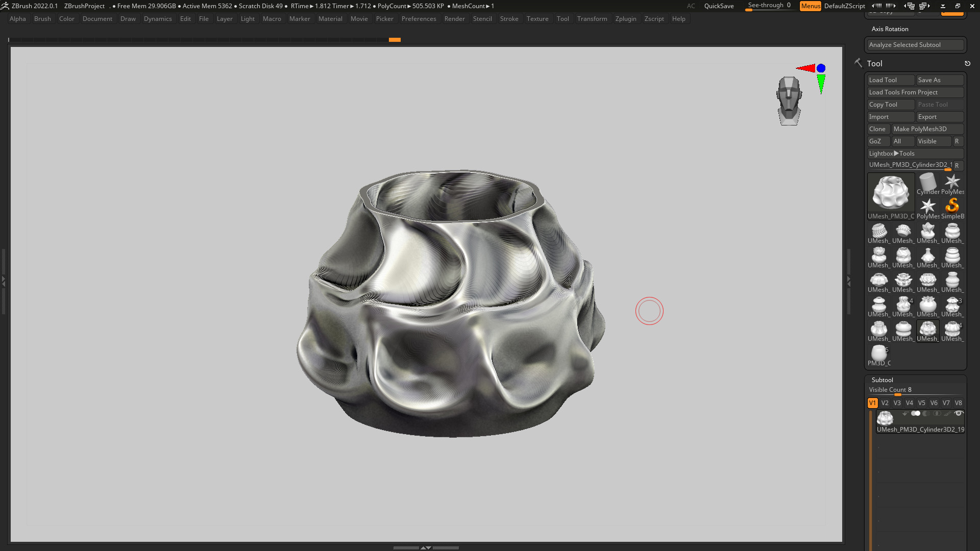Select the UMesh thumbnail labeled 4 in the fourth row

click(903, 306)
